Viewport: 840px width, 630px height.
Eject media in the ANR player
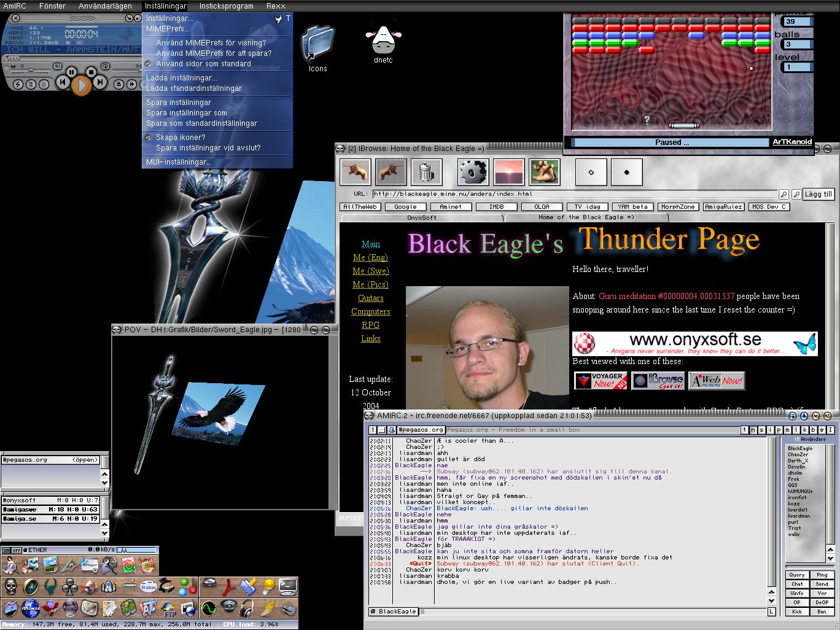(x=119, y=84)
